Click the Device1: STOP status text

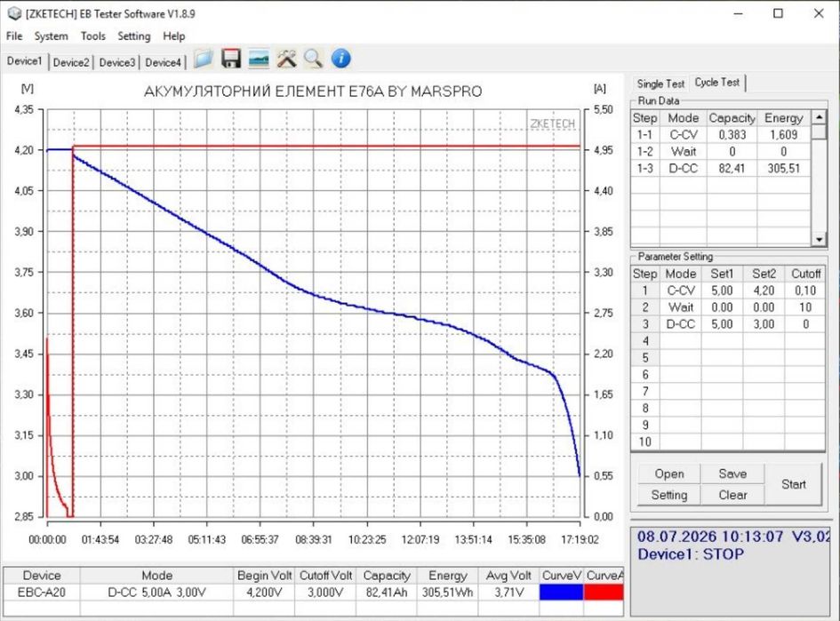pos(690,554)
